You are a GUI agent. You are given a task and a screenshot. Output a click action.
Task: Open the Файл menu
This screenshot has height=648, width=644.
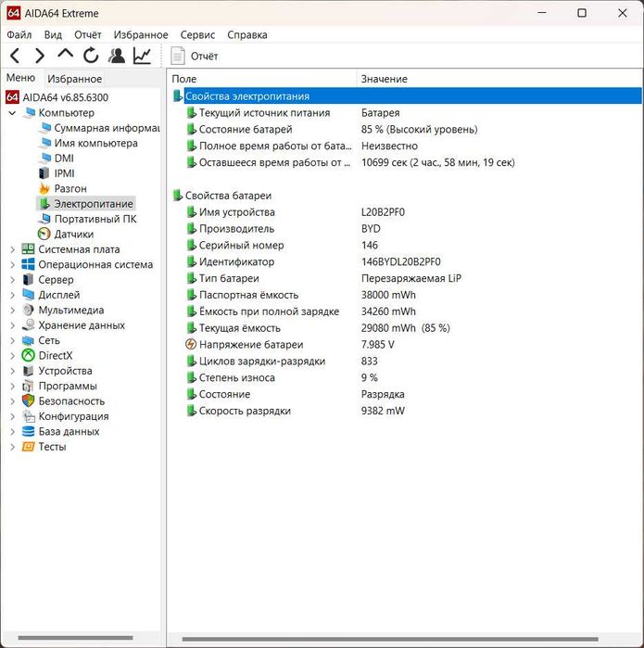tap(19, 34)
